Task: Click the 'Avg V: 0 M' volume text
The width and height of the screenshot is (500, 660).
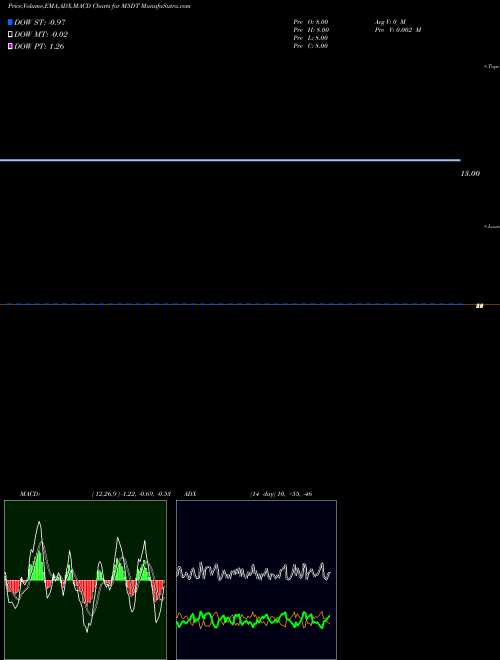Action: point(390,22)
